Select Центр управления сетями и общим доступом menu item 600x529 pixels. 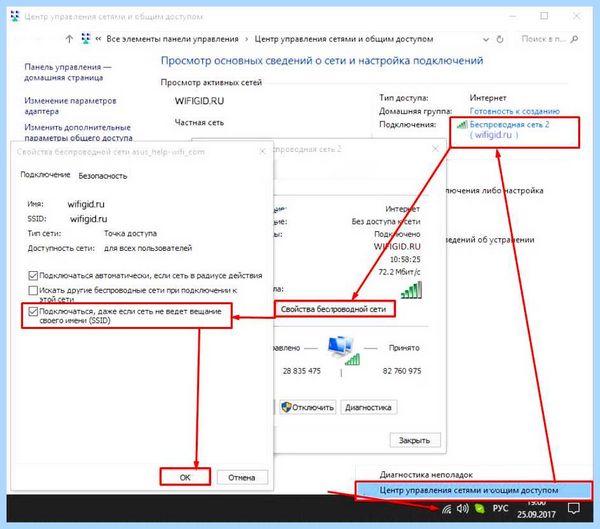[x=473, y=490]
